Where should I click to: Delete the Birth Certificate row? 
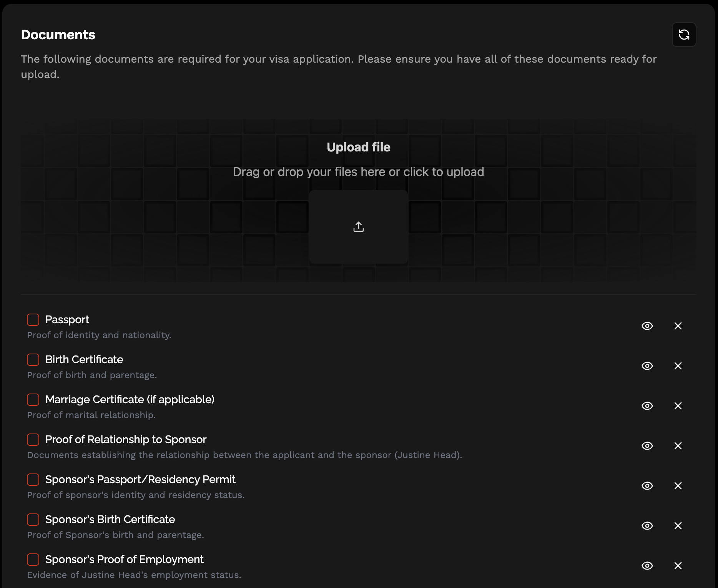point(678,366)
